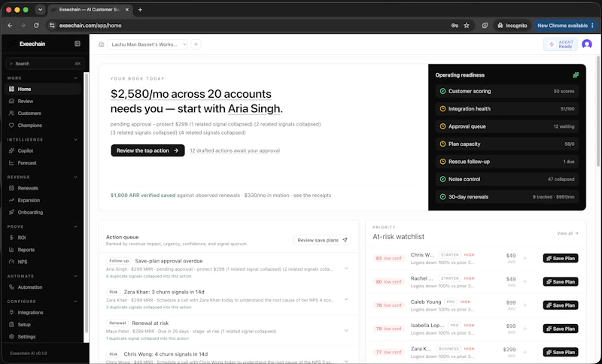This screenshot has height=364, width=602.
Task: Click the Expansion trend icon
Action: [11, 200]
